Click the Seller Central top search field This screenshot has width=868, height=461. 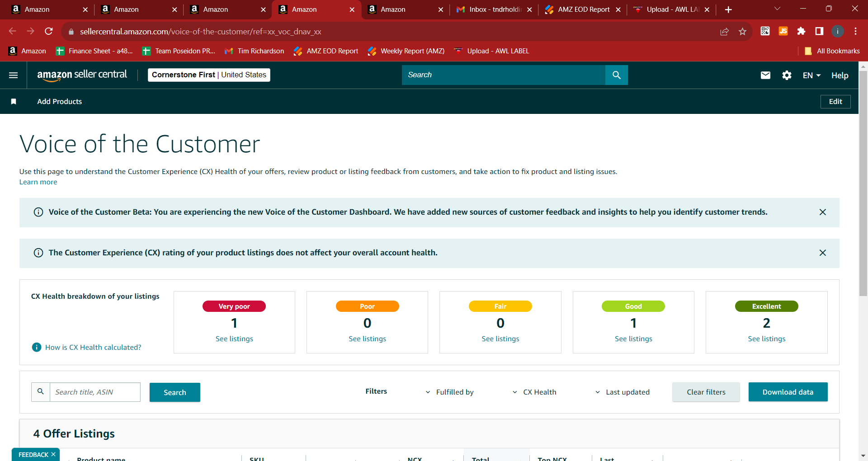pos(503,75)
